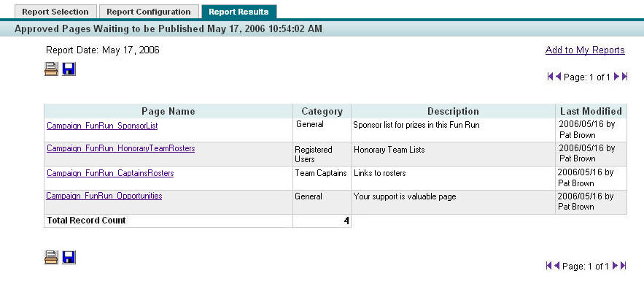Click the 'Honorary Team Lists' description

(x=389, y=150)
